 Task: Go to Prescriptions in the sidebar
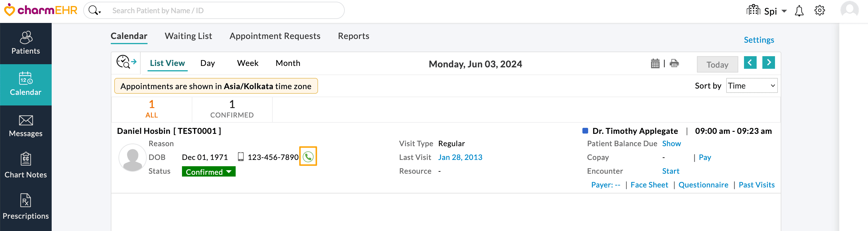[26, 206]
